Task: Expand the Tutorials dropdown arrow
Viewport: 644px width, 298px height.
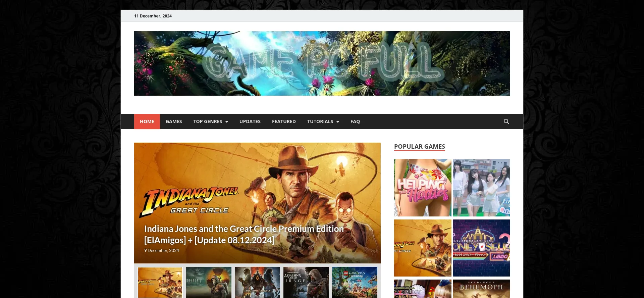Action: (x=337, y=122)
